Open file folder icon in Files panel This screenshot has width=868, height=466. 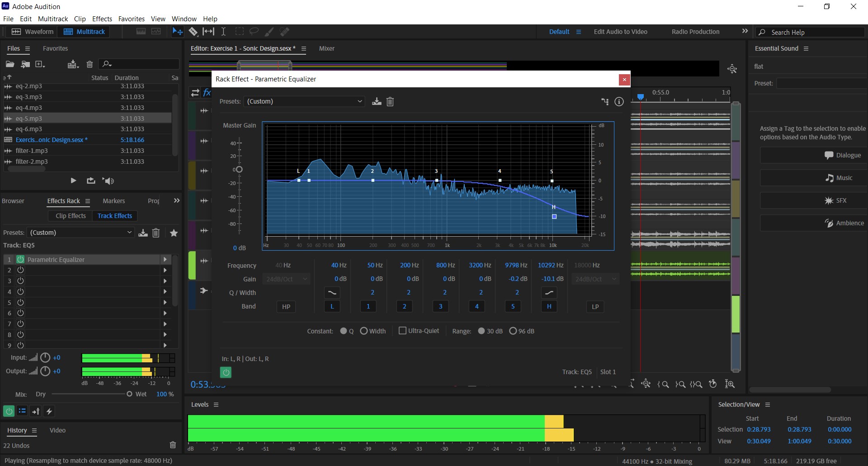pos(10,64)
